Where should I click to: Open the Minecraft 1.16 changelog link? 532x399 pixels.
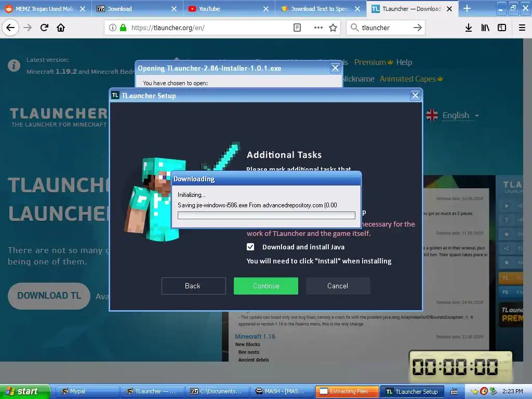(255, 337)
